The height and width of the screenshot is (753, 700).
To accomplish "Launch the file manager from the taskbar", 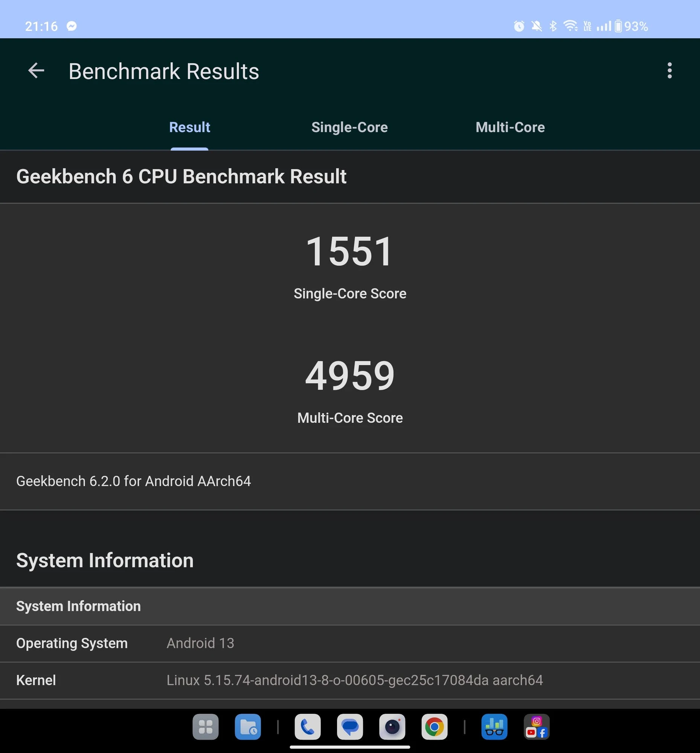I will [x=248, y=727].
